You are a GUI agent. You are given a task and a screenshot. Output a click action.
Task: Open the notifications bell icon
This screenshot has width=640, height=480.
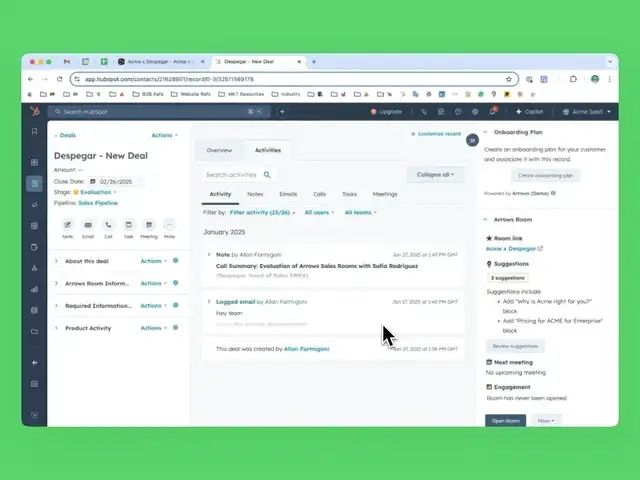(493, 111)
